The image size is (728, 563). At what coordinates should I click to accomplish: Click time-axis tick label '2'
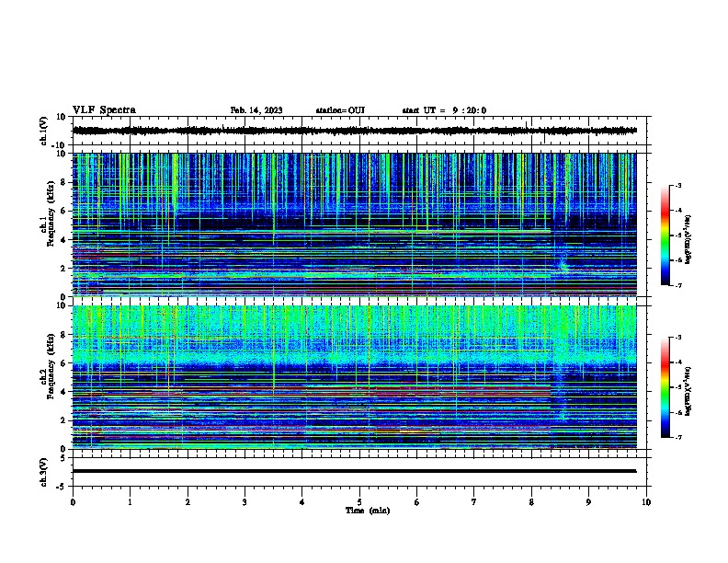(x=188, y=502)
